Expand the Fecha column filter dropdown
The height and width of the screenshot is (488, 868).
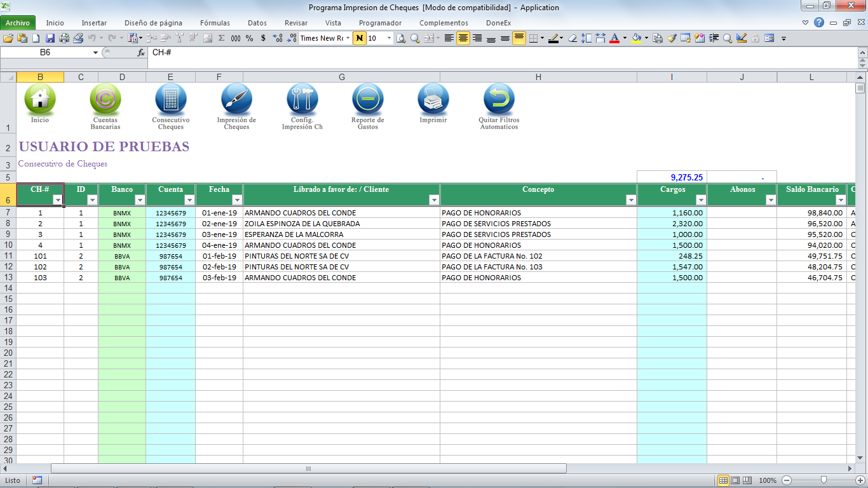(x=237, y=200)
